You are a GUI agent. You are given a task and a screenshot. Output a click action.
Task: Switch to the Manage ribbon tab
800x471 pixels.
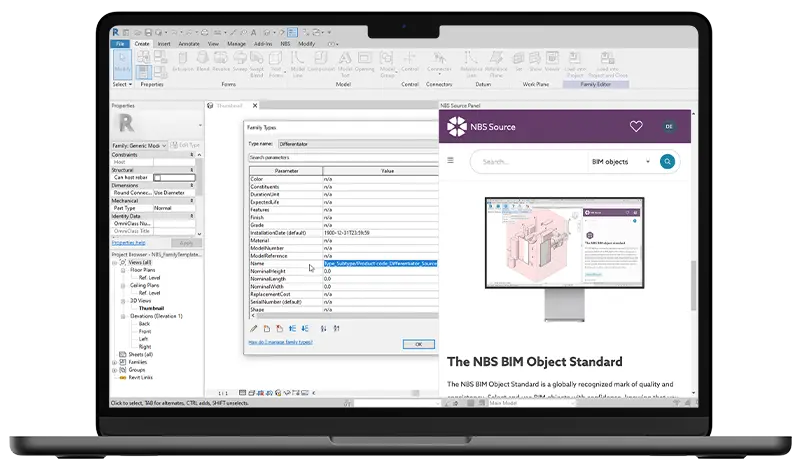[236, 44]
